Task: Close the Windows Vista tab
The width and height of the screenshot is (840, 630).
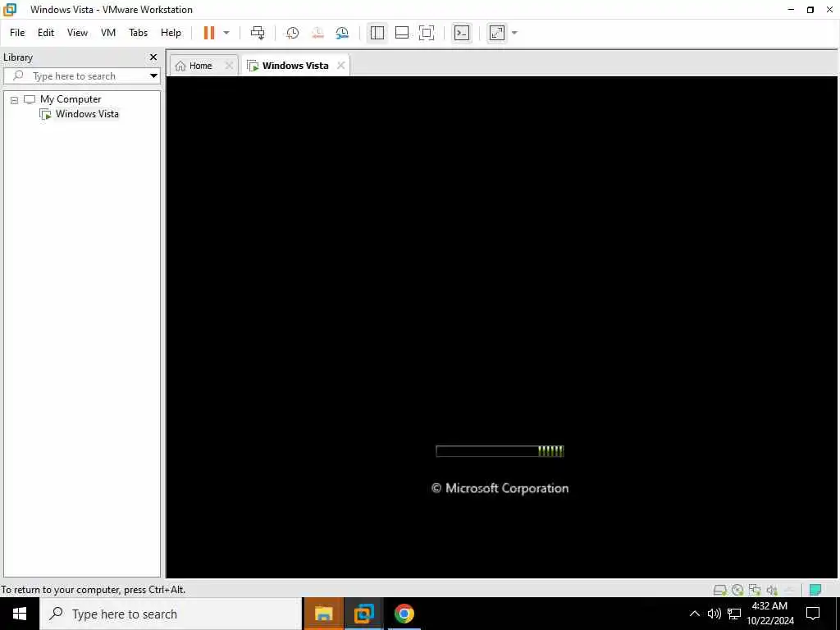Action: coord(340,66)
